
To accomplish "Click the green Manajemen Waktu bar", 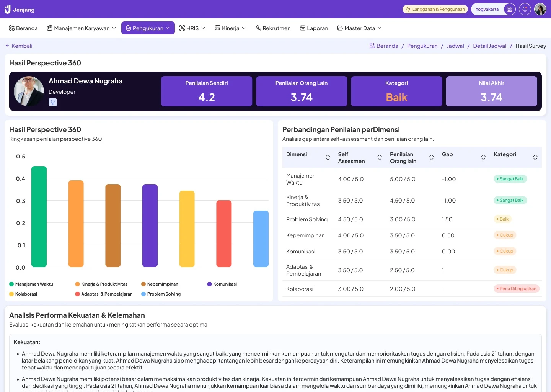I will (39, 216).
